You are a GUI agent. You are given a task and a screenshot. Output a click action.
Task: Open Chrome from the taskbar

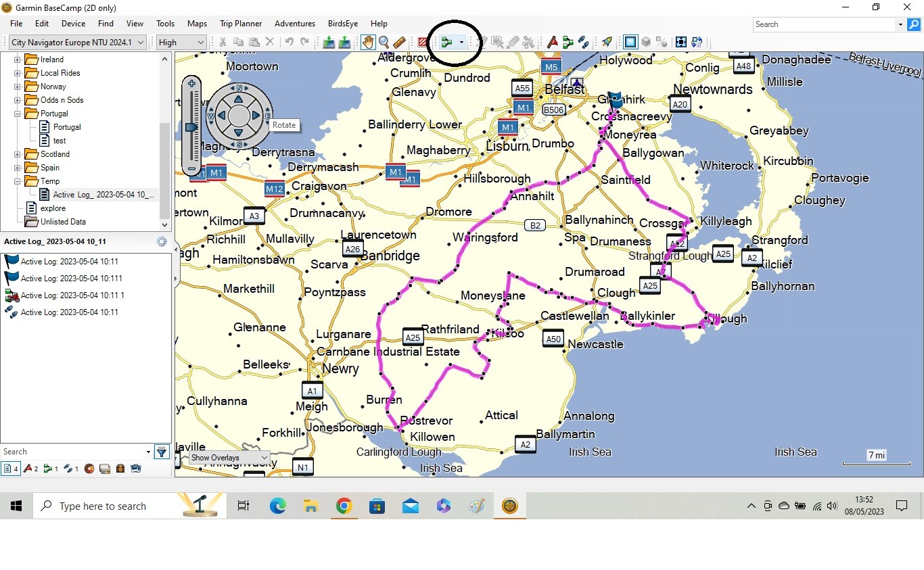click(344, 506)
